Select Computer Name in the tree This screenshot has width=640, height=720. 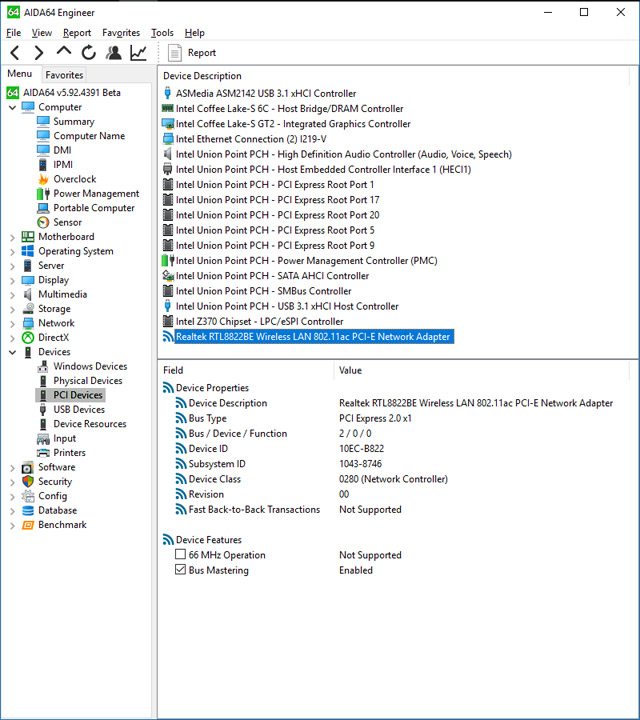coord(89,136)
